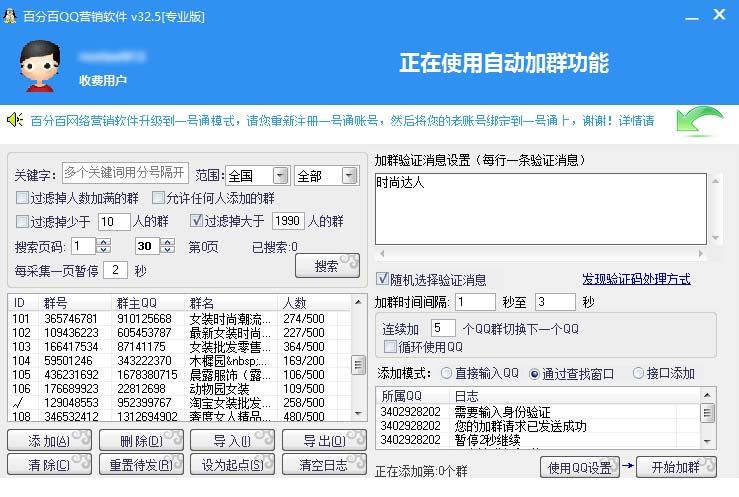Click the 使用QQ设置 button
This screenshot has width=739, height=497.
[x=580, y=467]
